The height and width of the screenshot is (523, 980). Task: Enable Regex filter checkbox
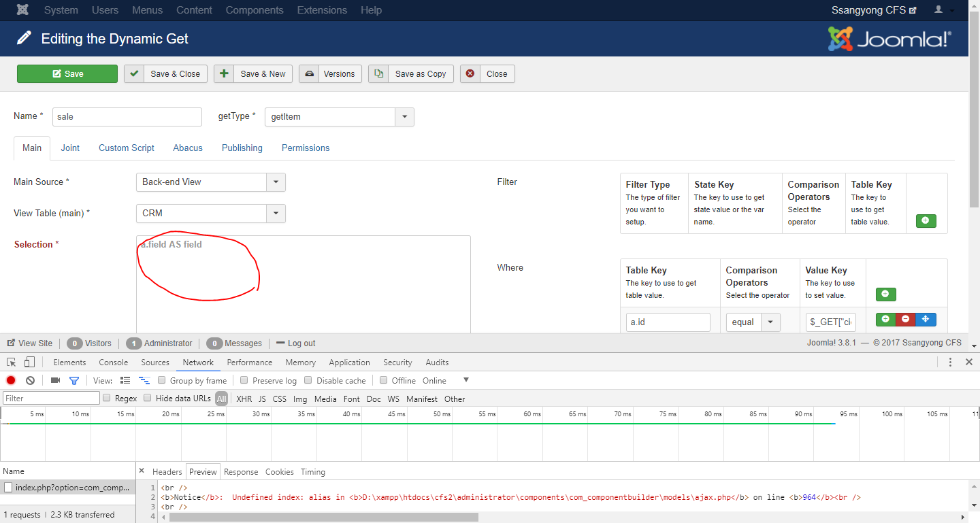click(107, 398)
